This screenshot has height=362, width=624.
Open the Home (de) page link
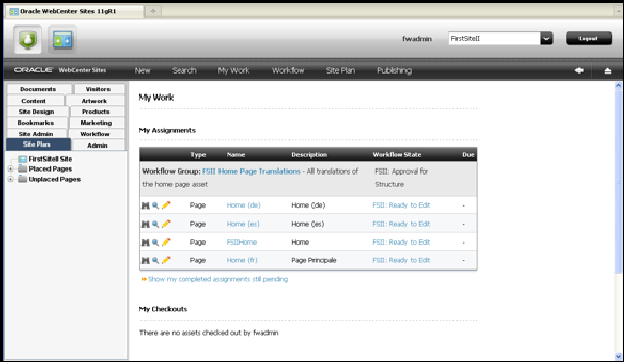(244, 205)
